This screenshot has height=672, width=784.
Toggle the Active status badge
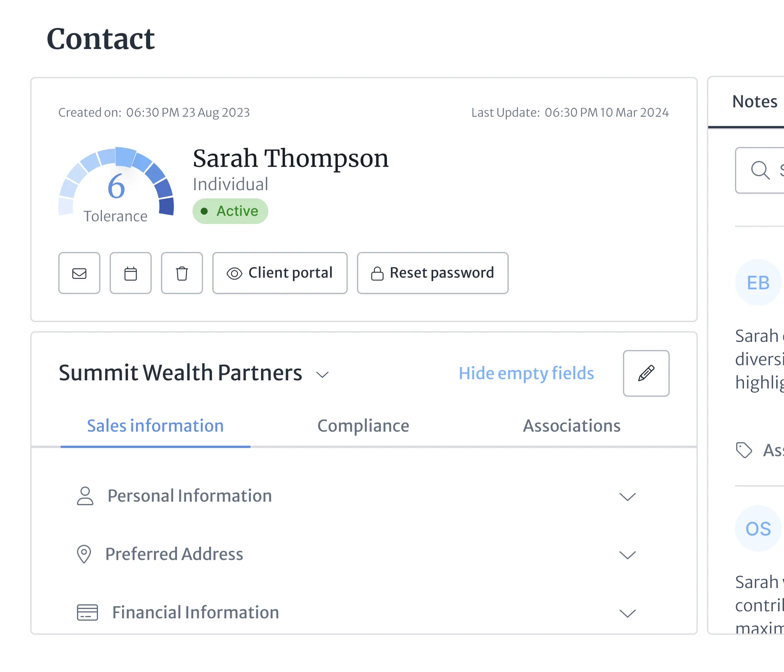230,211
